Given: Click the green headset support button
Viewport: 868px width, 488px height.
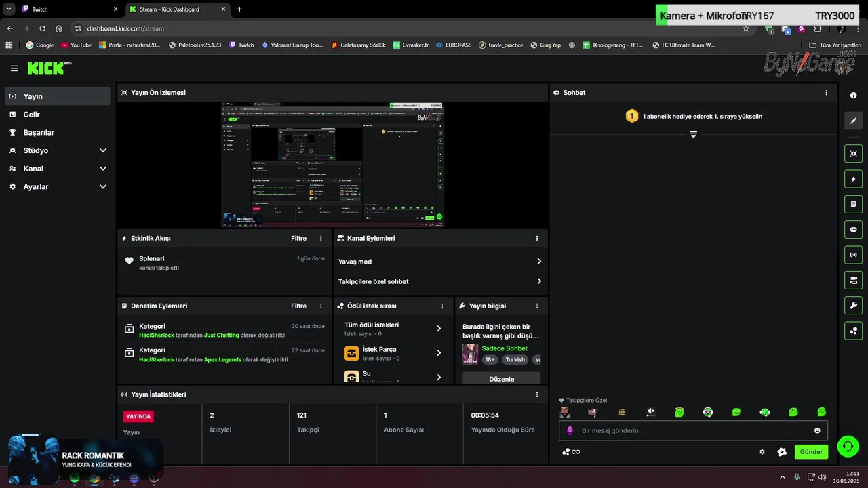Looking at the screenshot, I should 848,446.
